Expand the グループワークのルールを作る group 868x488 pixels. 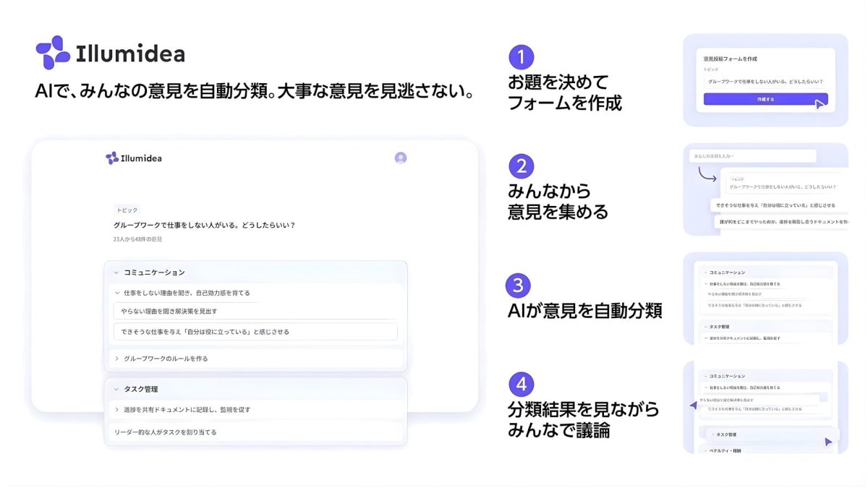116,358
